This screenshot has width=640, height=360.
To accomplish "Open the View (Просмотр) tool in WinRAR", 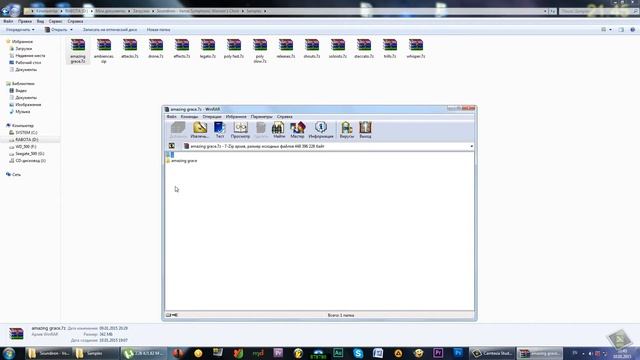I will [240, 130].
